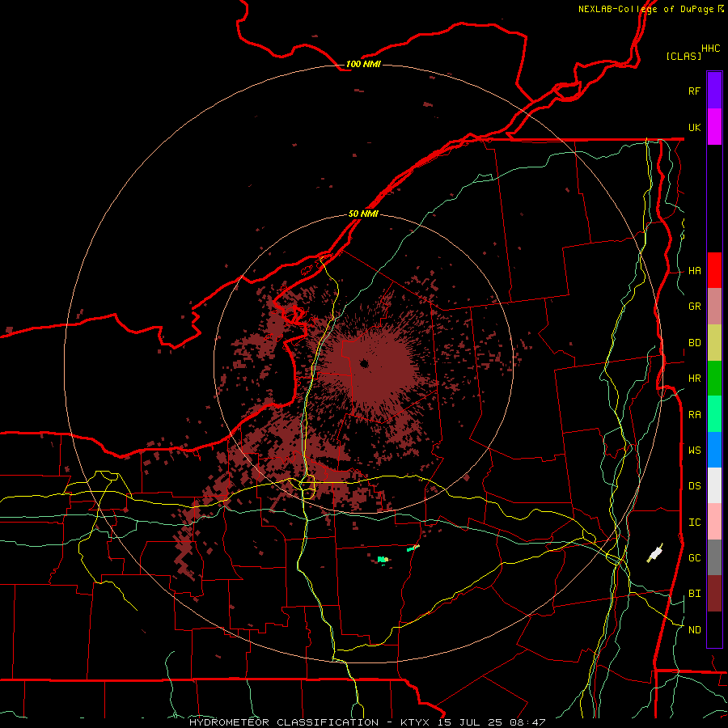Click the IC light pink legend swatch
The width and height of the screenshot is (728, 728).
[714, 522]
